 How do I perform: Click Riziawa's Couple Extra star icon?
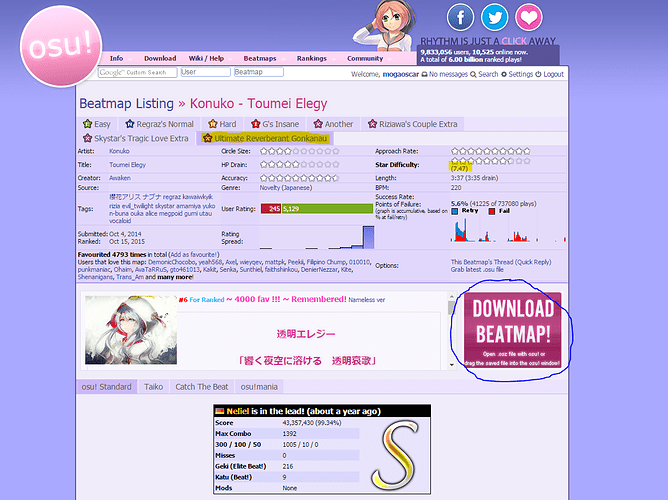click(372, 124)
